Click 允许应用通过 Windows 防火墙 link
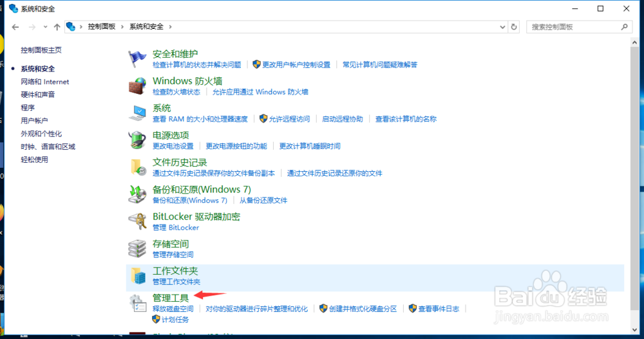 tap(260, 92)
